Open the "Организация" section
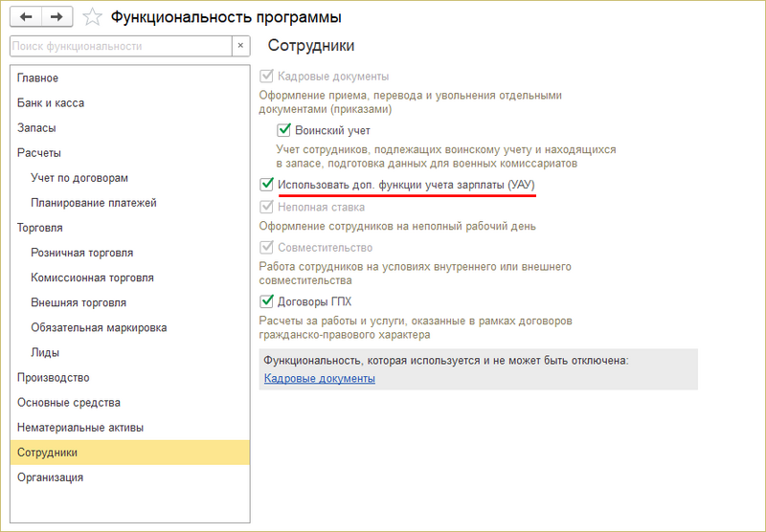766x532 pixels. (130, 477)
